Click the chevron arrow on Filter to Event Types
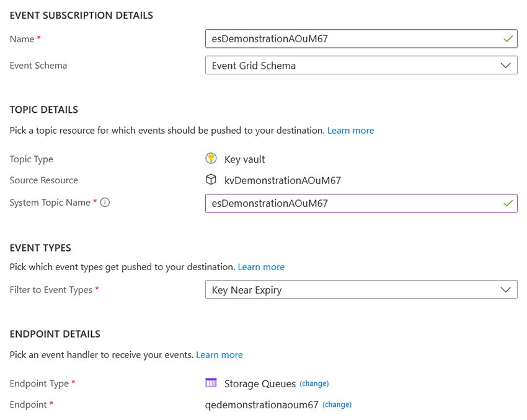 (x=507, y=289)
